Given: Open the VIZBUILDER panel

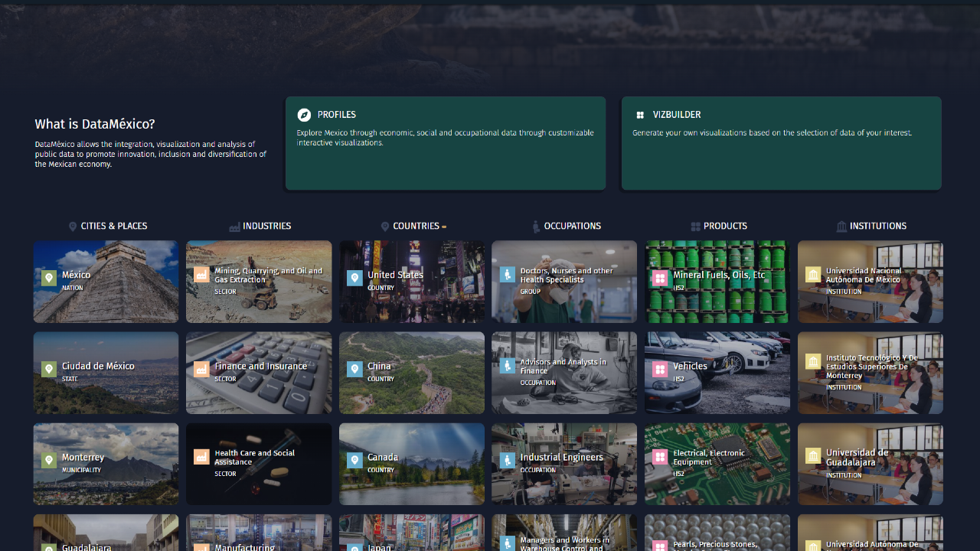Looking at the screenshot, I should pyautogui.click(x=782, y=143).
